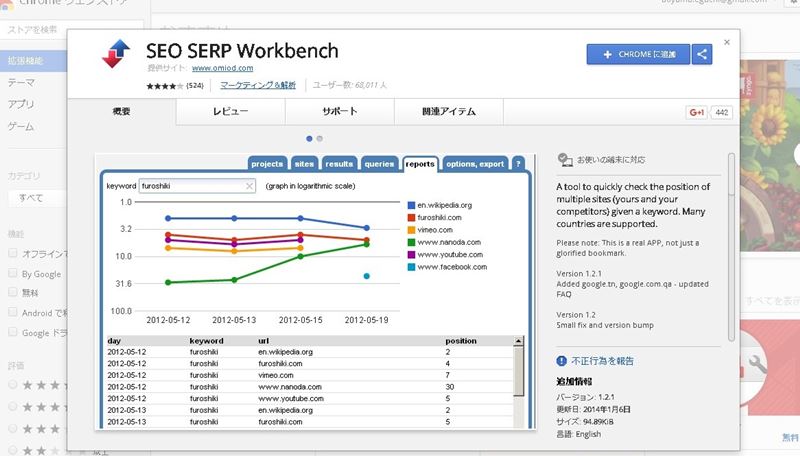Open the 関連アイテム tab

pyautogui.click(x=449, y=113)
